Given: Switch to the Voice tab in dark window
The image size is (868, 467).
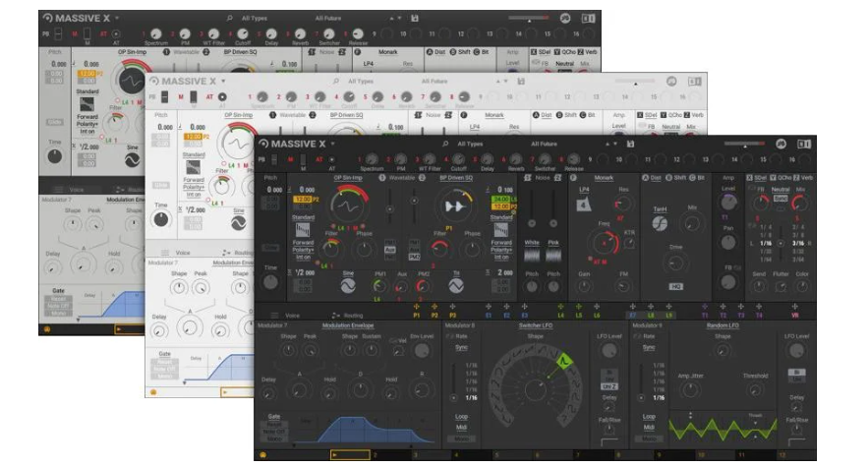Looking at the screenshot, I should click(x=292, y=316).
